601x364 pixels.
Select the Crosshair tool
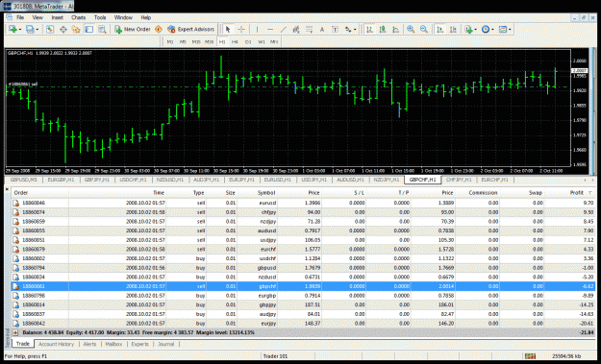pyautogui.click(x=241, y=29)
